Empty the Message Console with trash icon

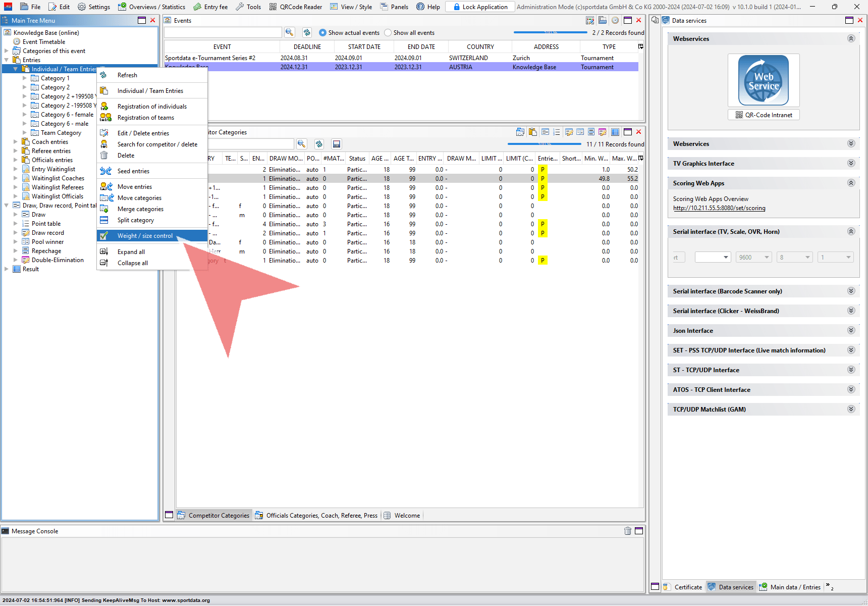(627, 531)
